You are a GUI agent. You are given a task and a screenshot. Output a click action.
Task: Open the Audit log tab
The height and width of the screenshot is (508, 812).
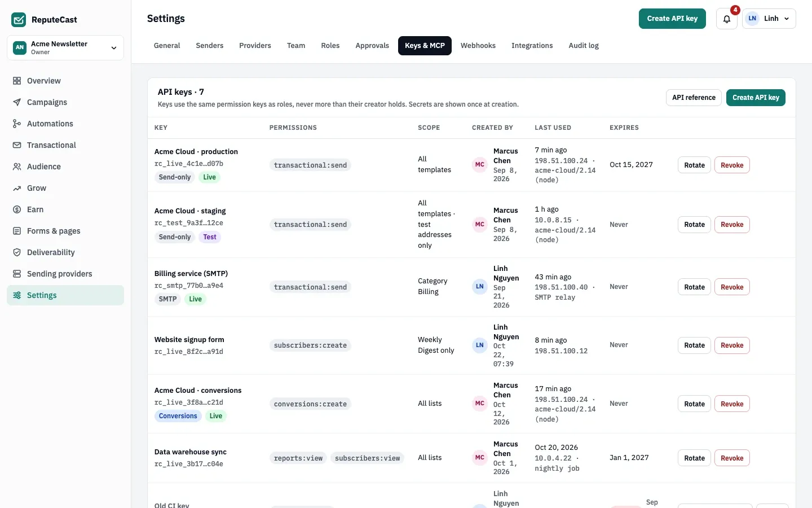[584, 46]
